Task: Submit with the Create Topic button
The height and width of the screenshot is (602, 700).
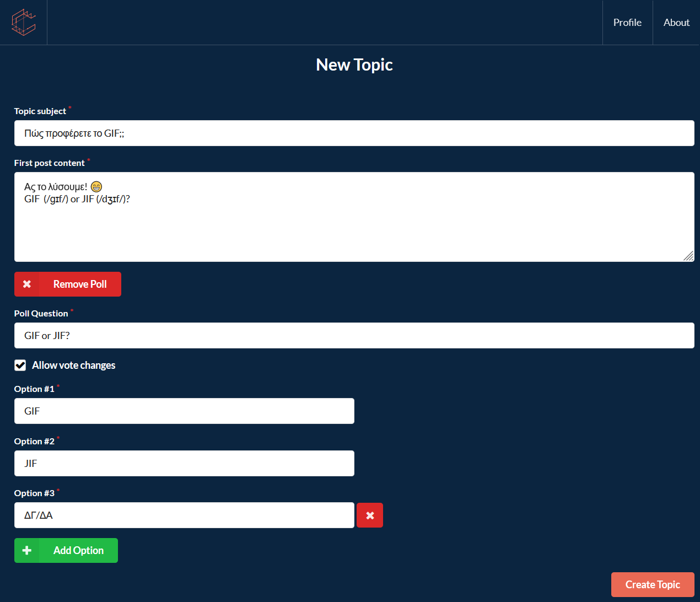Action: pos(652,584)
